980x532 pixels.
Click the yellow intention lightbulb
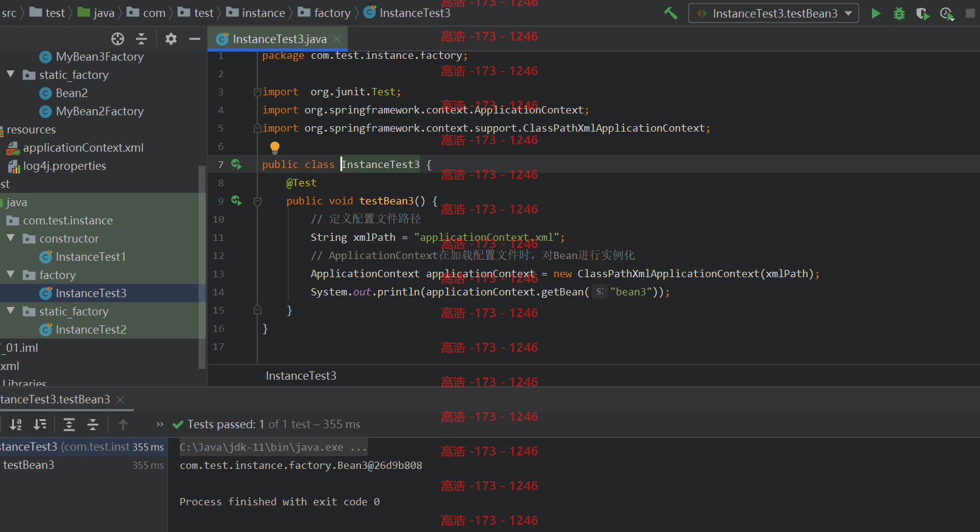tap(274, 147)
